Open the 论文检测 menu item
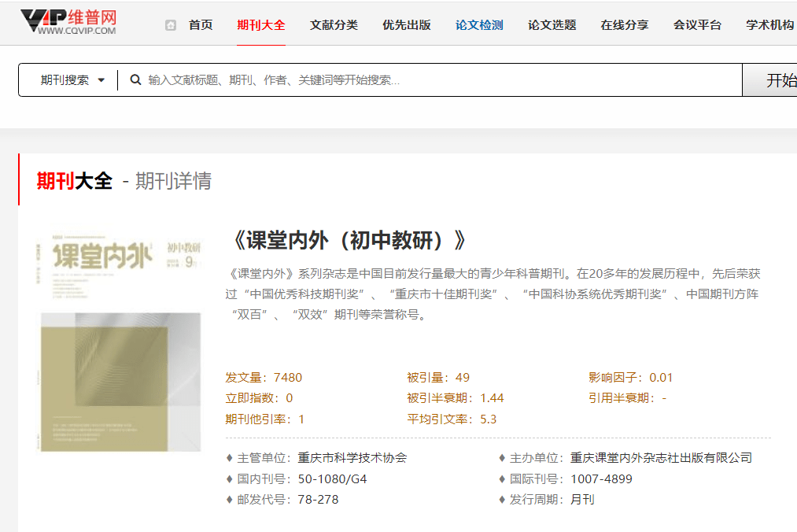The width and height of the screenshot is (797, 532). click(x=479, y=25)
